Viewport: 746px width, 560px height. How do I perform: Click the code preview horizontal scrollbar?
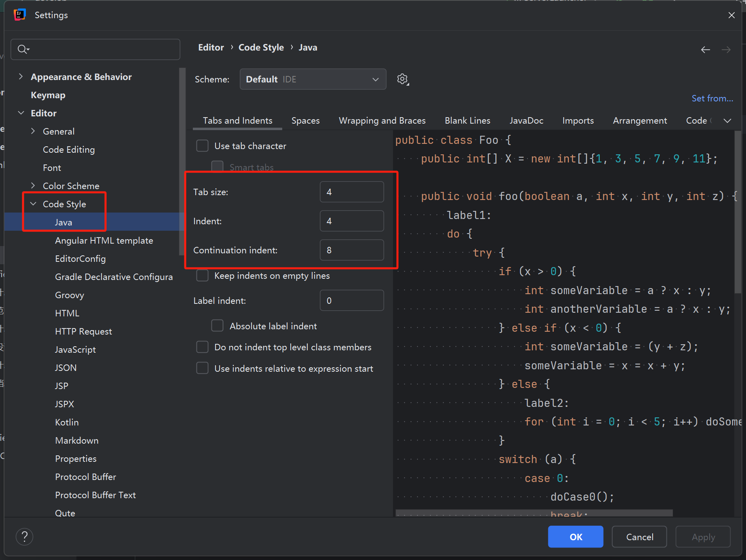click(x=534, y=513)
